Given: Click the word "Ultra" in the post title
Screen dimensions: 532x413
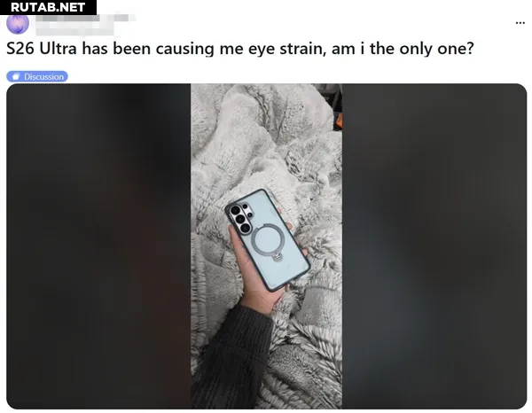Looking at the screenshot, I should [x=58, y=49].
